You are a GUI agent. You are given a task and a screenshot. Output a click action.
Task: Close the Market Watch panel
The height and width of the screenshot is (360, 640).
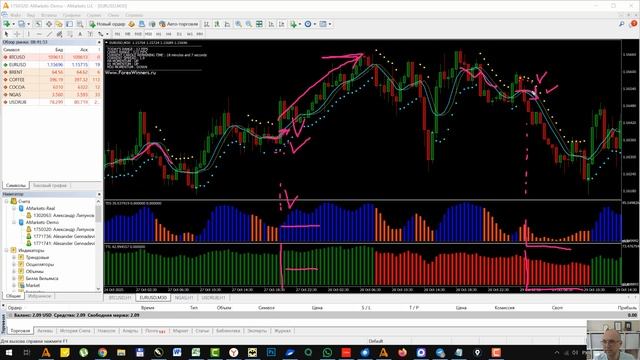99,42
